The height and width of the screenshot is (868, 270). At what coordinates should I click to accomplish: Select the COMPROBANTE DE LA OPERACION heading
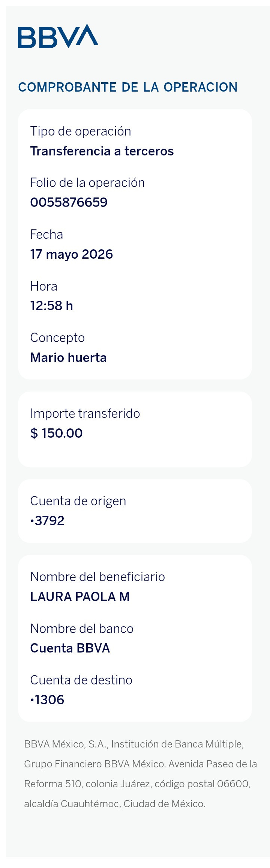(x=128, y=87)
